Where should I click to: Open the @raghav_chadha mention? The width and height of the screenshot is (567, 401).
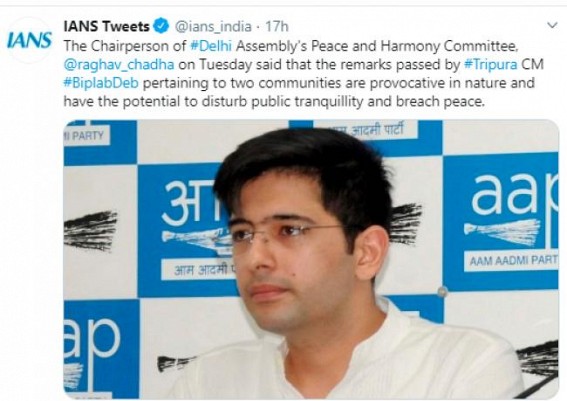point(119,65)
